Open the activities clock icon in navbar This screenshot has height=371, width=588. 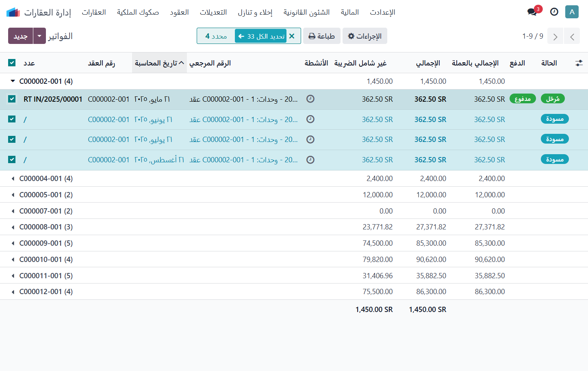coord(554,12)
